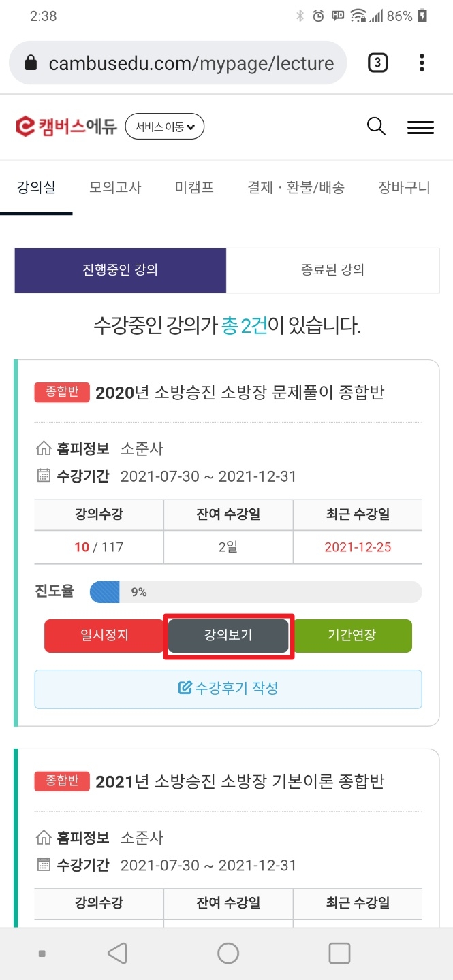
Task: Open the 미캠프 menu tab
Action: coord(194,188)
